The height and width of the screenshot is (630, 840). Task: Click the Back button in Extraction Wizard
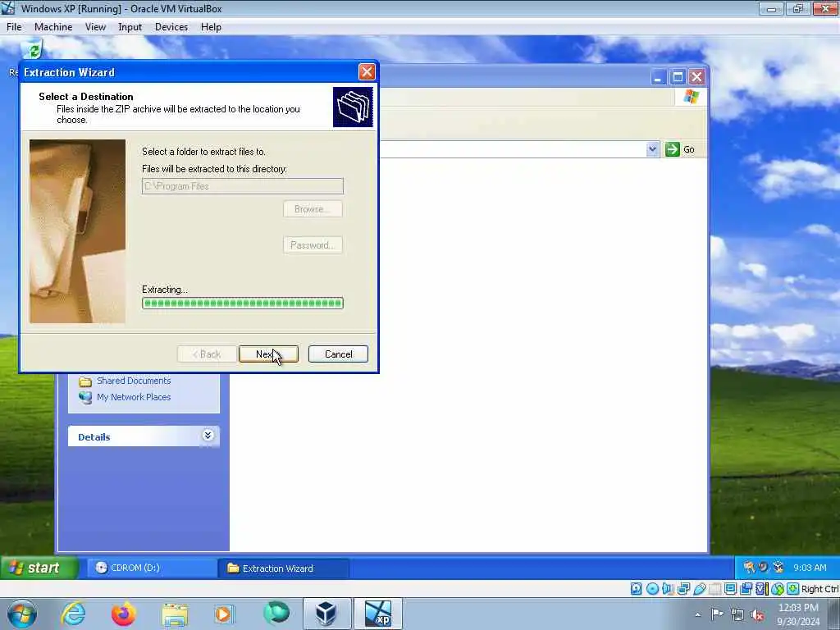pyautogui.click(x=206, y=354)
